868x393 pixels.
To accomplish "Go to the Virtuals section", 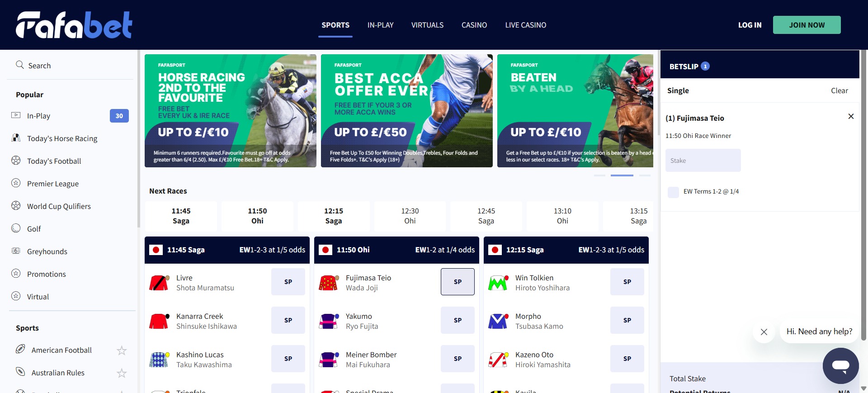I will [427, 25].
